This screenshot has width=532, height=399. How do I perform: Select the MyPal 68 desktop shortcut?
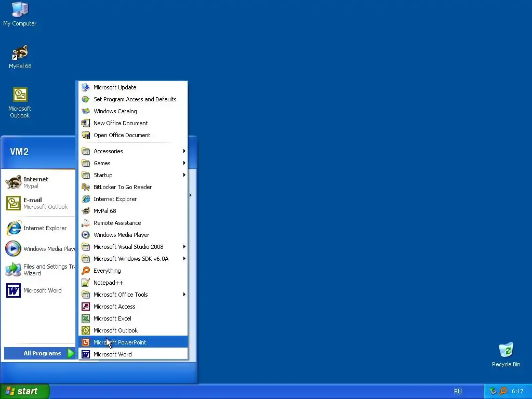[20, 57]
